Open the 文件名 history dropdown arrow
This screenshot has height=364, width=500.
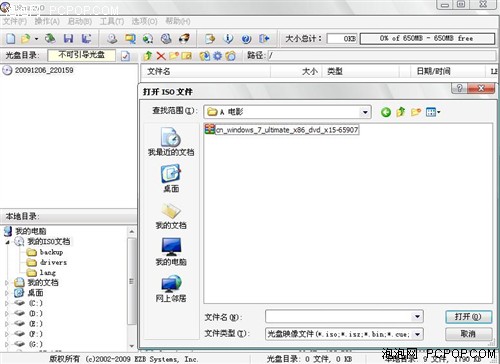tap(417, 316)
